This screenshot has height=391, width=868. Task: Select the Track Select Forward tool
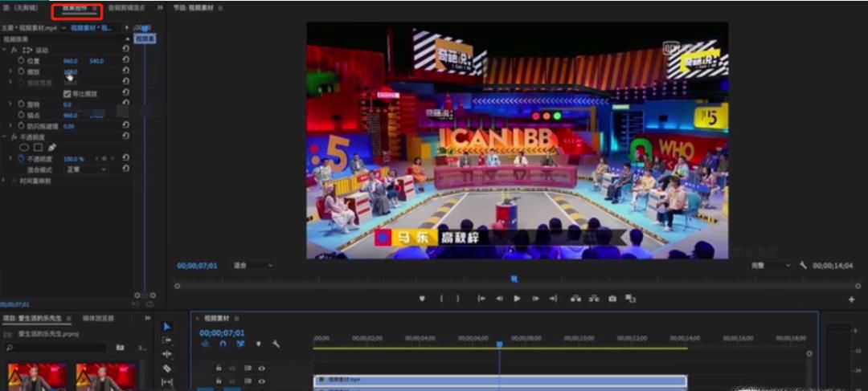[x=166, y=340]
